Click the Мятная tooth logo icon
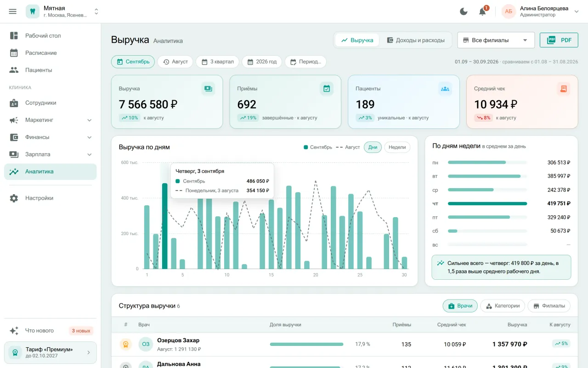Screen dimensions: 588x368 (33, 11)
